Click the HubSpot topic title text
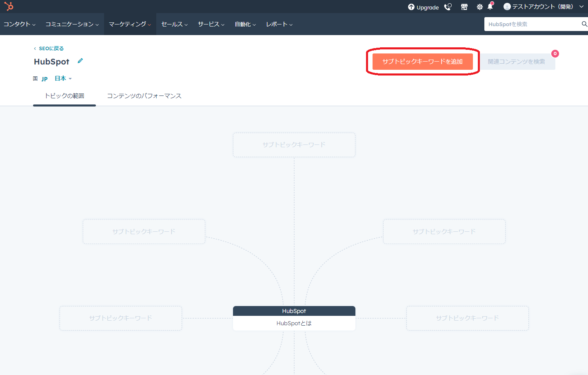Viewport: 588px width, 375px height. pos(52,62)
